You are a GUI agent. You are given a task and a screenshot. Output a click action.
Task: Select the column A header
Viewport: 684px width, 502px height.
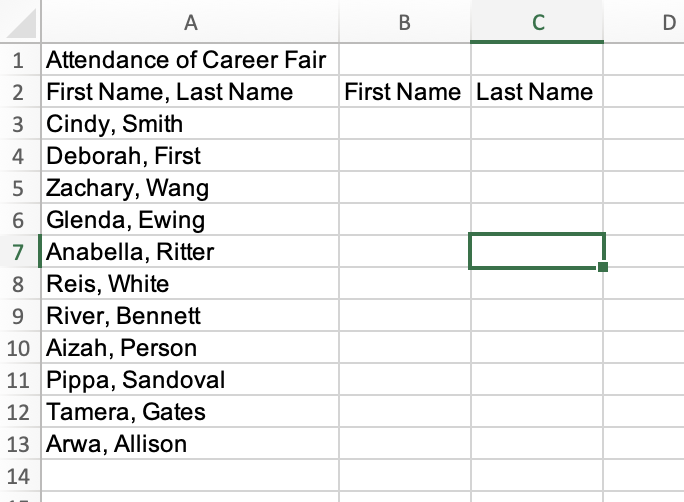click(190, 22)
